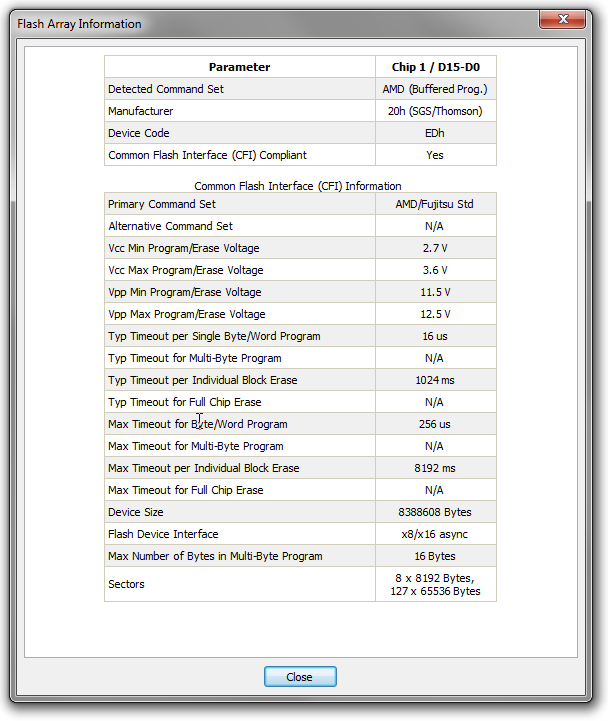Select the Detected Command Set row label

[166, 89]
